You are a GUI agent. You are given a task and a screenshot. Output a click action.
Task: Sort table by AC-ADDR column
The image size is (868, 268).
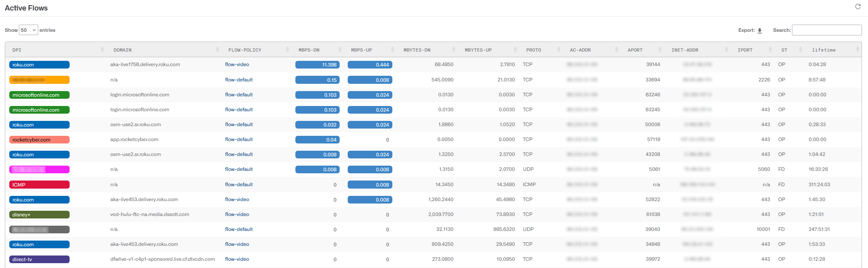coord(592,50)
